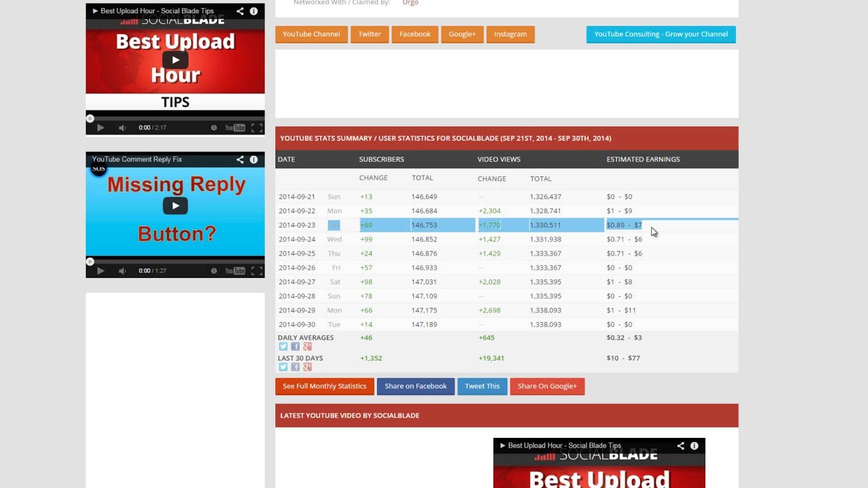The image size is (868, 488).
Task: Click subscriber total 146,852
Action: 425,239
